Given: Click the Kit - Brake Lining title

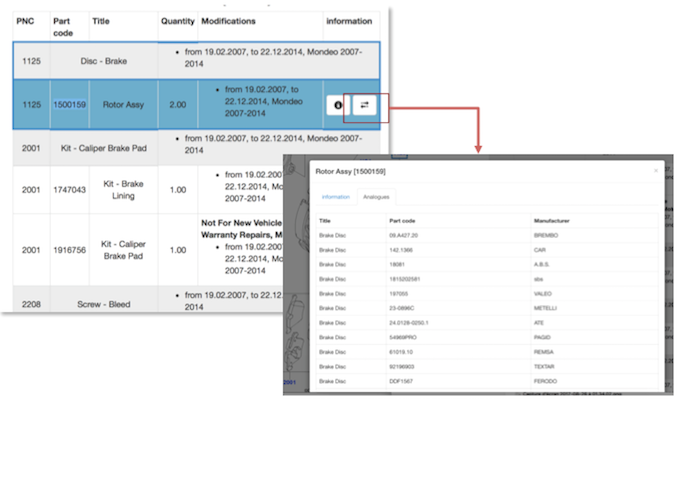Looking at the screenshot, I should click(123, 190).
